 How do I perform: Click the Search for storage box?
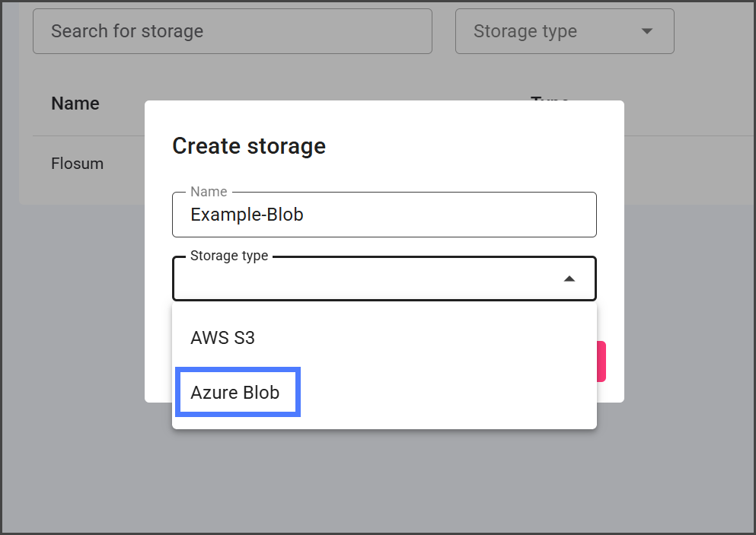tap(232, 31)
